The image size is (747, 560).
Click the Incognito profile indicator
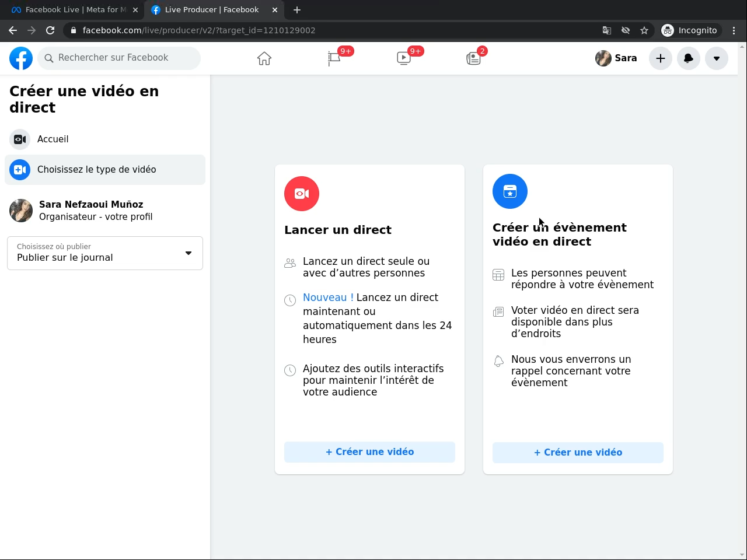(690, 30)
